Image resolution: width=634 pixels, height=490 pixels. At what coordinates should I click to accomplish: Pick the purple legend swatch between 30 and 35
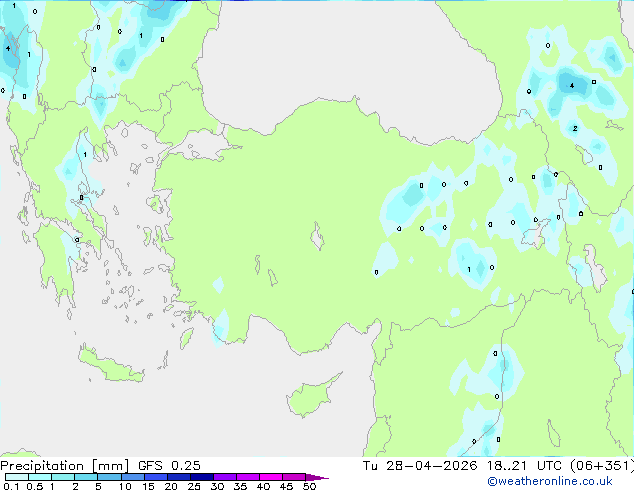228,477
